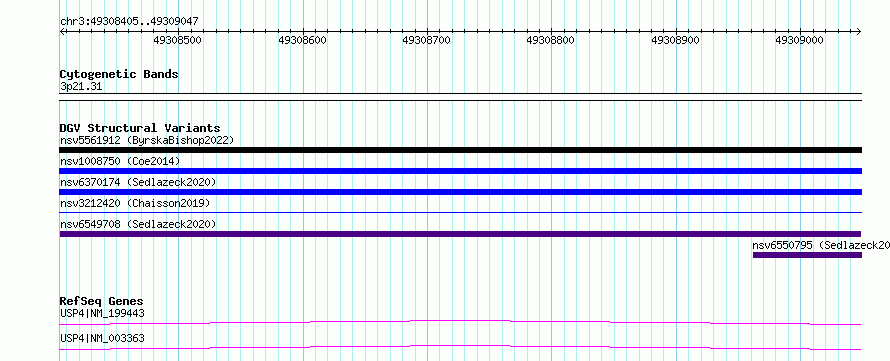
Task: Click the thin blue nsv3212420 variant line
Action: (x=460, y=212)
